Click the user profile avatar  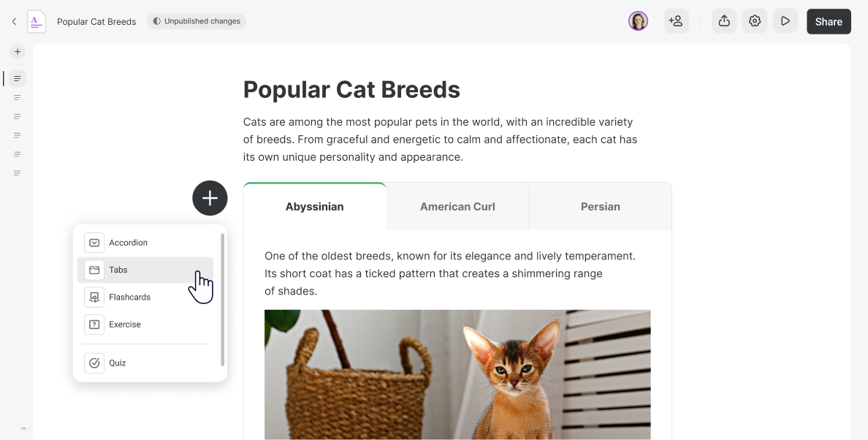[639, 21]
